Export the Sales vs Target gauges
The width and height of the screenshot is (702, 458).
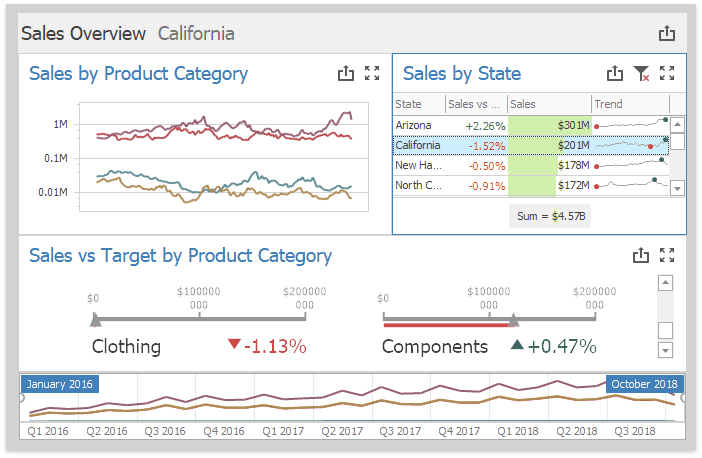642,256
